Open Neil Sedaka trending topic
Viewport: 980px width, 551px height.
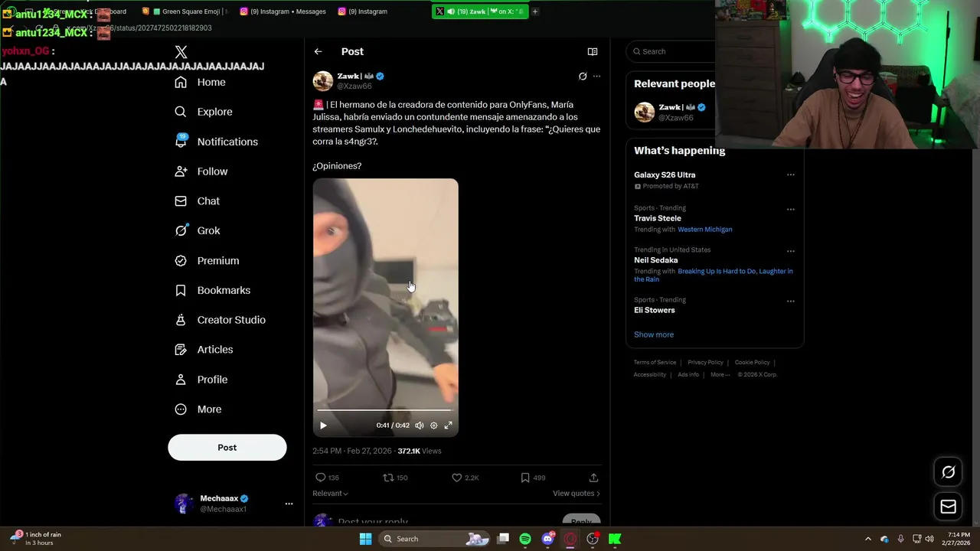[x=655, y=260]
